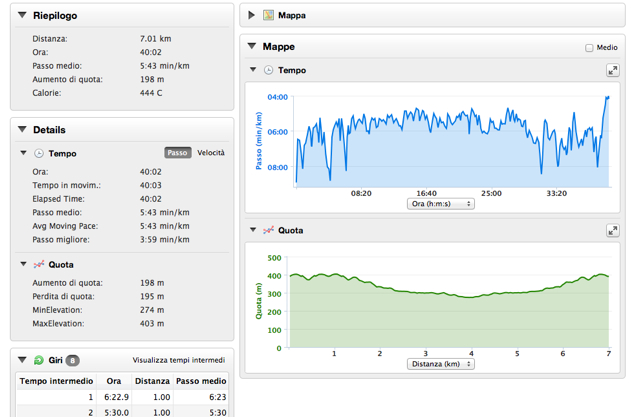
Task: Enlarge the Tempo chart
Action: tap(612, 71)
